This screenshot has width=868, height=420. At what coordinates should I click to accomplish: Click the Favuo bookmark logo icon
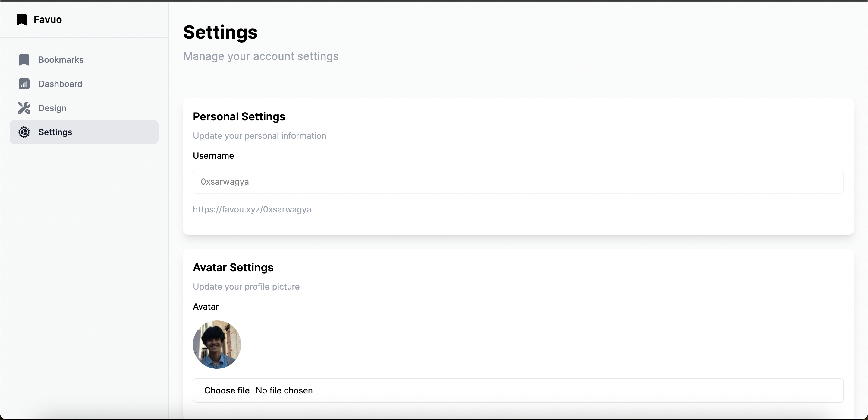pyautogui.click(x=22, y=20)
